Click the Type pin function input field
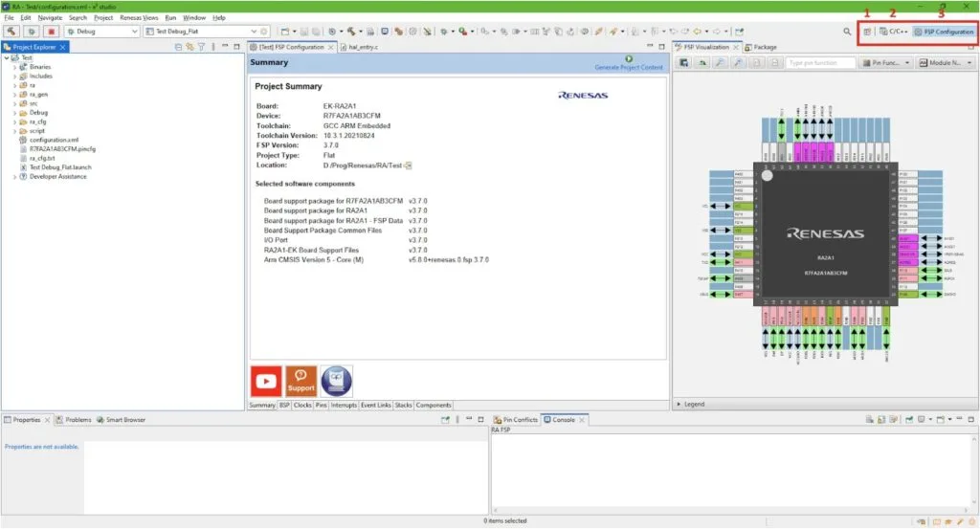 819,63
